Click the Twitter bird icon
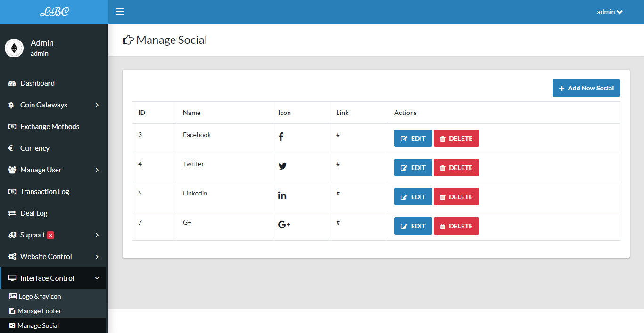 (282, 166)
